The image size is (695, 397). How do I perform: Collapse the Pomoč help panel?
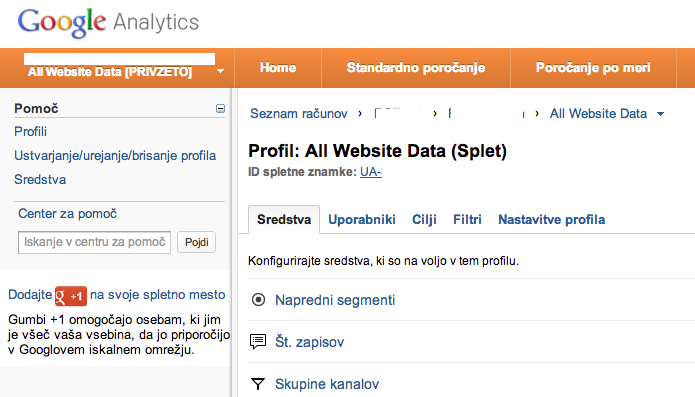click(220, 109)
